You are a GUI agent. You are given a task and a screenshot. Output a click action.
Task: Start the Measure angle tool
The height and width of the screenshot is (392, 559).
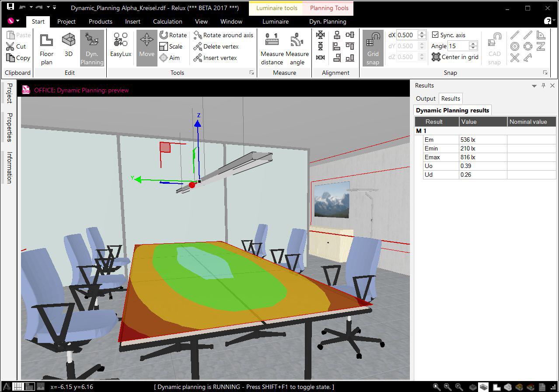pyautogui.click(x=297, y=49)
